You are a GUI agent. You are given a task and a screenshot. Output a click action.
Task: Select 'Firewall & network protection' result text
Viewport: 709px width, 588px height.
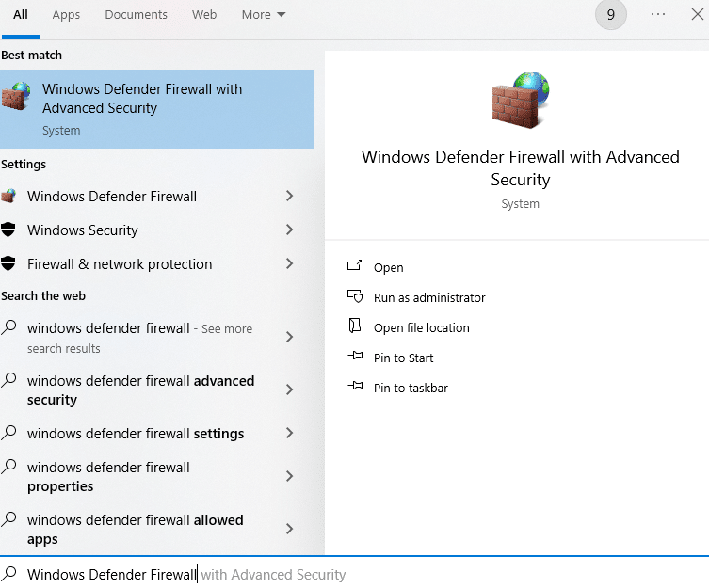click(x=120, y=264)
